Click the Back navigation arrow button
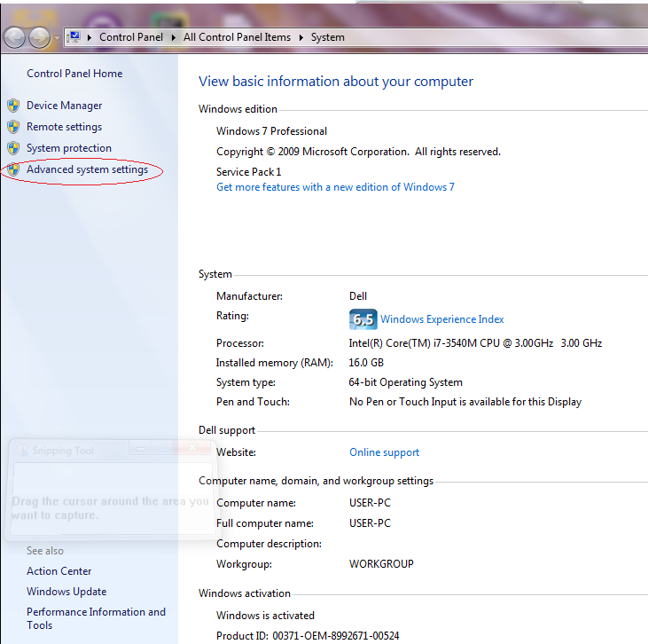This screenshot has width=648, height=644. [14, 38]
